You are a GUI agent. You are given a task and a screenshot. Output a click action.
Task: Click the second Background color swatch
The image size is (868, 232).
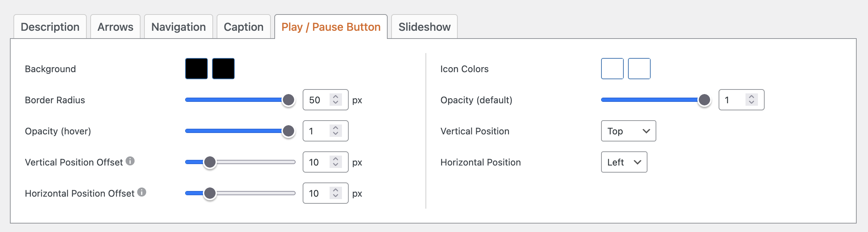click(x=223, y=69)
